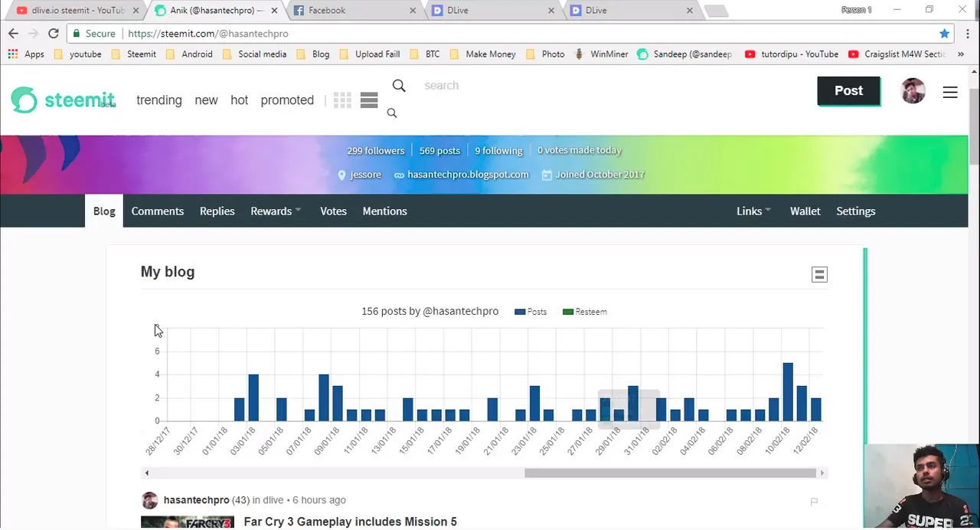Click the Steemit logo icon

click(24, 100)
